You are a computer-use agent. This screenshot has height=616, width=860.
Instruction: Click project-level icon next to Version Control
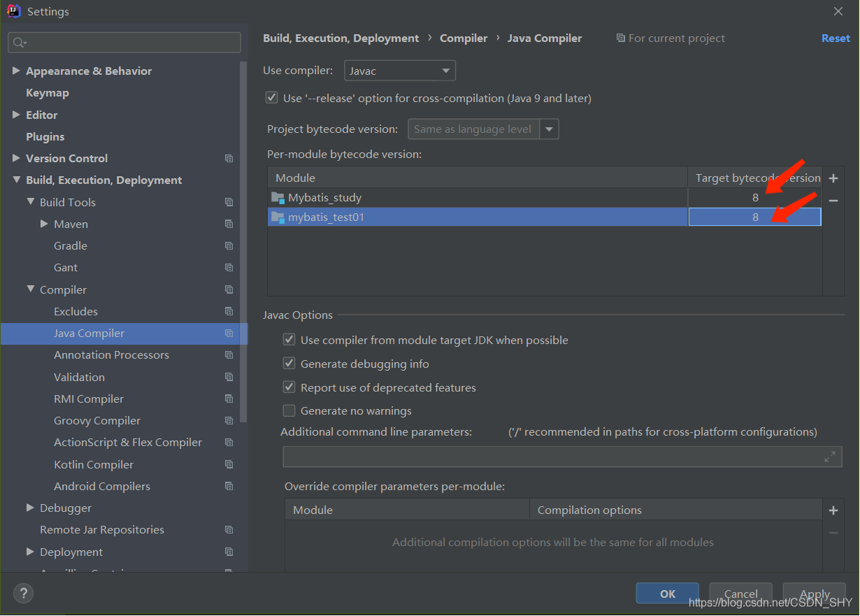click(229, 159)
